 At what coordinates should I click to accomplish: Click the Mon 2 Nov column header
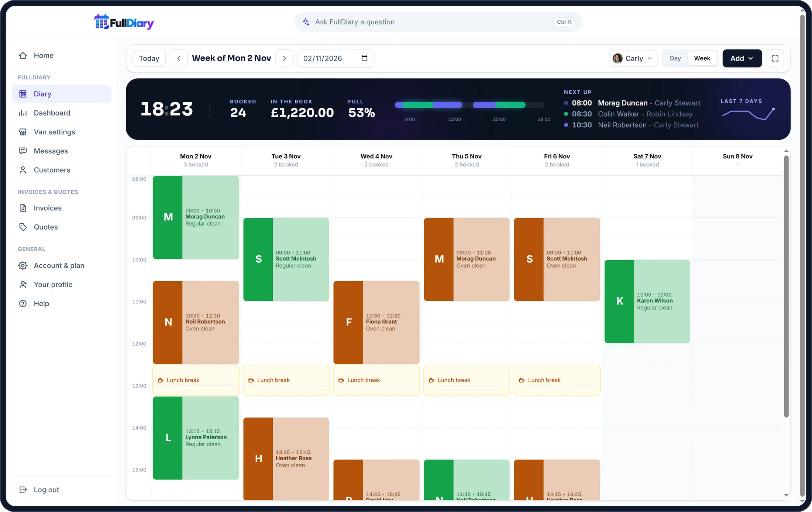coord(196,160)
